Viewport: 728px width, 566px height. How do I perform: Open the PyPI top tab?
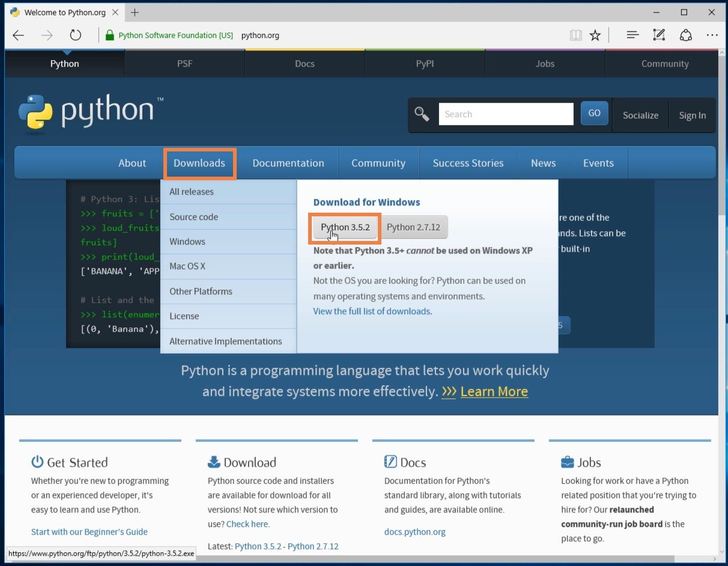[425, 64]
